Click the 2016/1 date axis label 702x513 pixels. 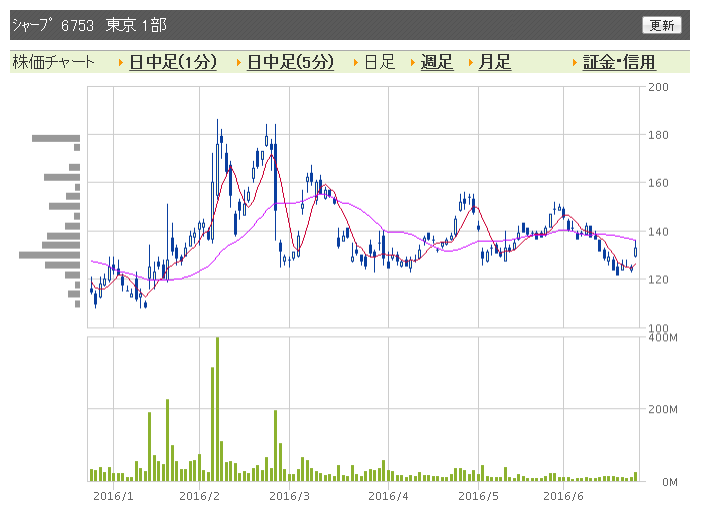[113, 496]
